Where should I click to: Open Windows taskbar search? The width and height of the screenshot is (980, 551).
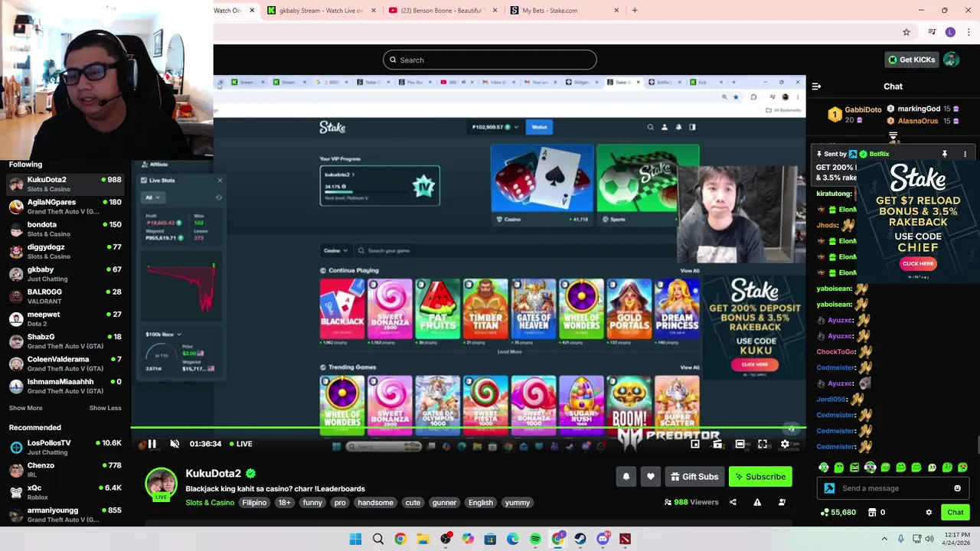coord(377,540)
